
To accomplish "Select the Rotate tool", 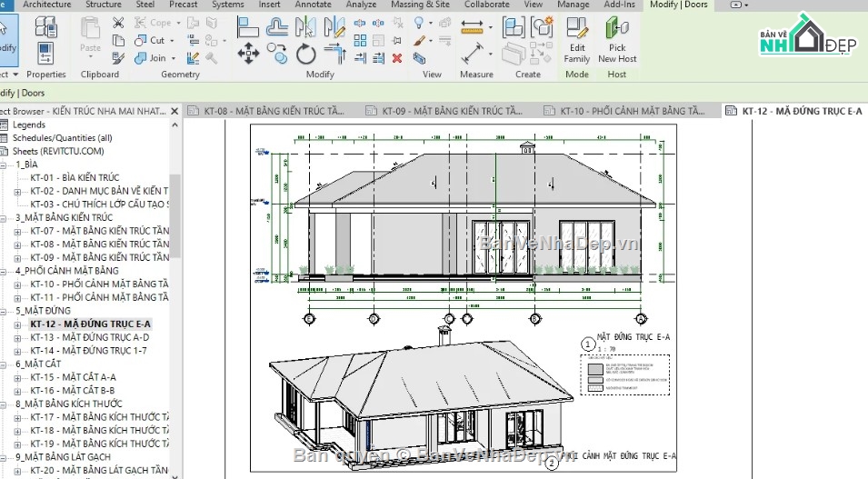I will pyautogui.click(x=305, y=55).
